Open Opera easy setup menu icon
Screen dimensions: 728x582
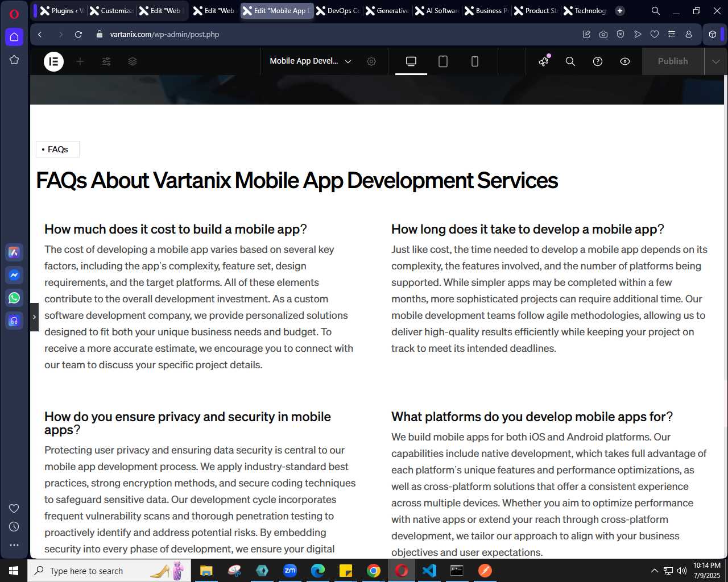click(x=672, y=34)
